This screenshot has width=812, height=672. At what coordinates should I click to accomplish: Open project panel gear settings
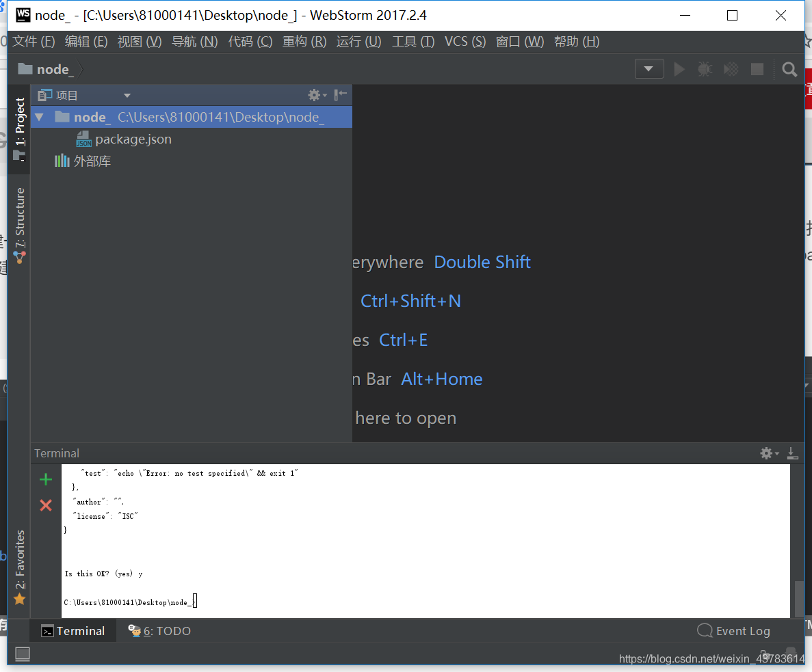click(x=317, y=95)
